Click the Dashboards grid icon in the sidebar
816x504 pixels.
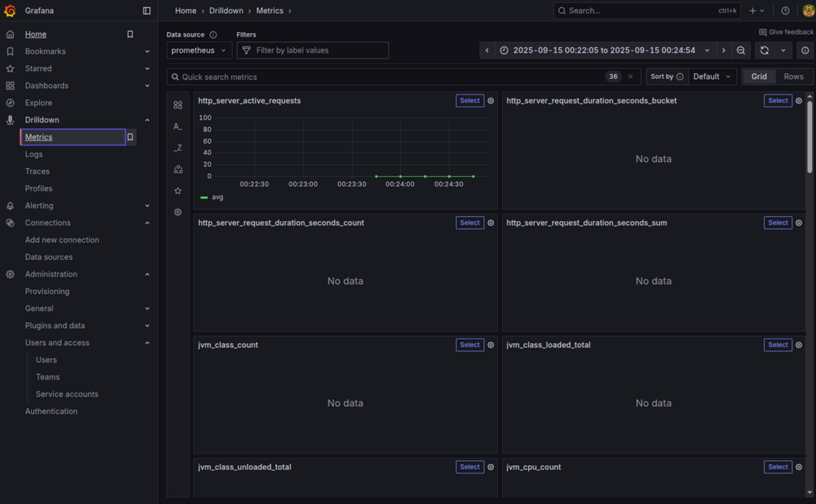10,85
